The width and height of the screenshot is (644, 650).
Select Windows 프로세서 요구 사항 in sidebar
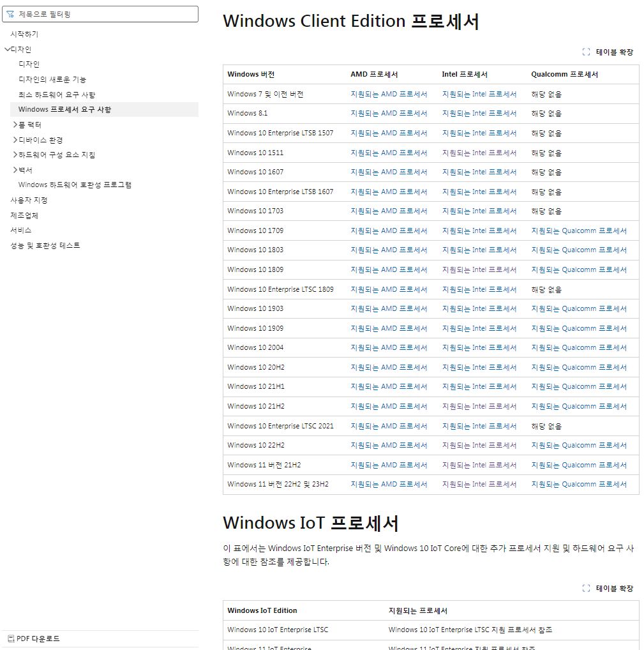[64, 109]
